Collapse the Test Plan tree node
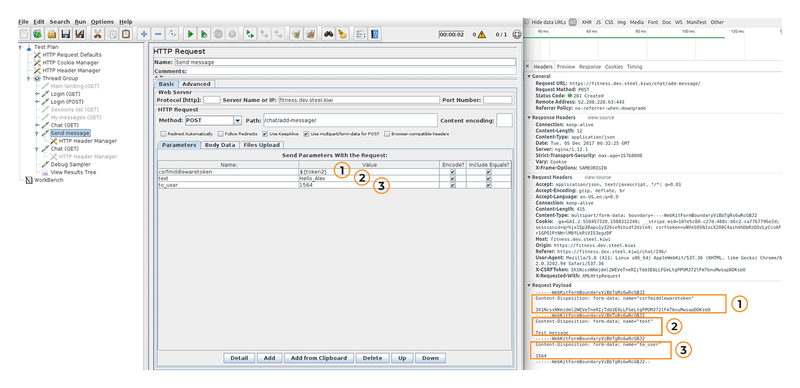 (20, 47)
